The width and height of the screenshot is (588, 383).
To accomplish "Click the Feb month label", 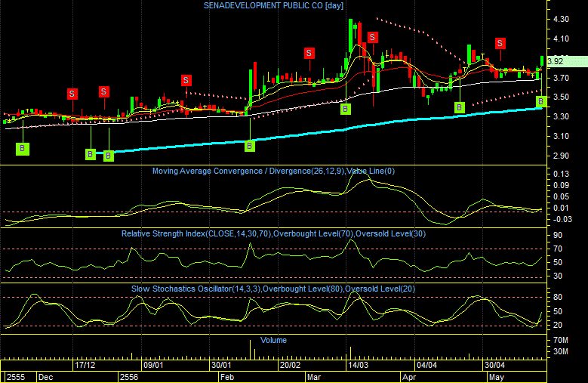I will pos(227,377).
